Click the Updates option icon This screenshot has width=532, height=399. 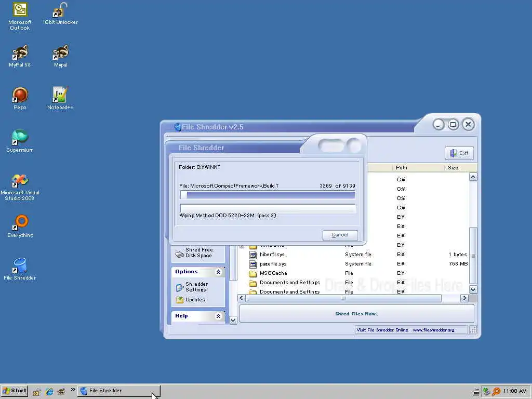tap(180, 300)
